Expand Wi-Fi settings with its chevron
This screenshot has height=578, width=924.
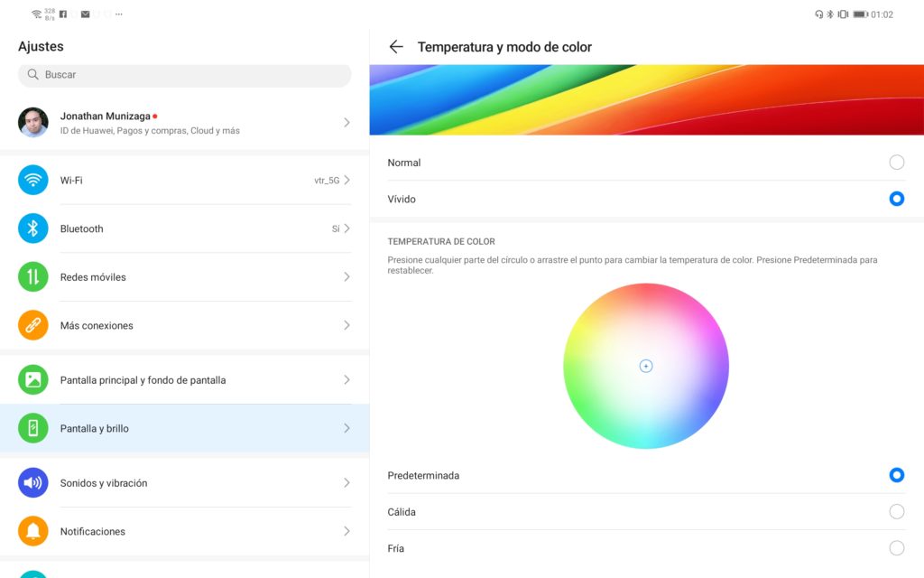click(x=346, y=181)
